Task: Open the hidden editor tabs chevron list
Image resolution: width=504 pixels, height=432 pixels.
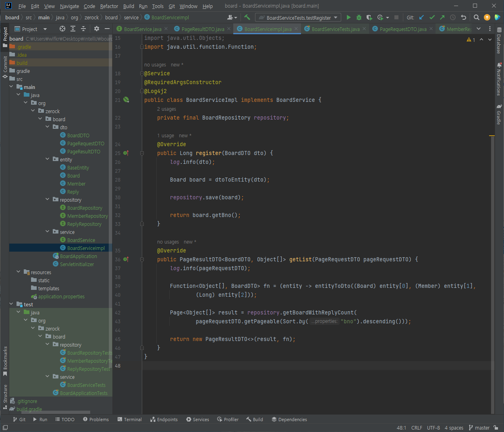Action: click(479, 29)
